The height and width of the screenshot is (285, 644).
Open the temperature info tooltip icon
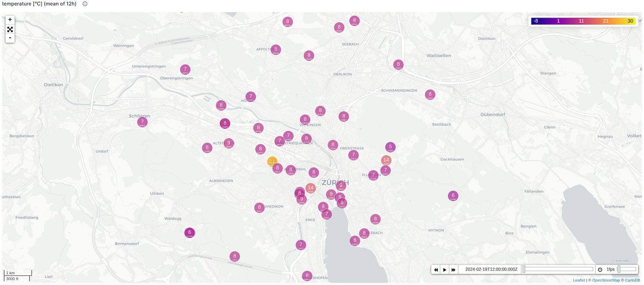point(85,4)
